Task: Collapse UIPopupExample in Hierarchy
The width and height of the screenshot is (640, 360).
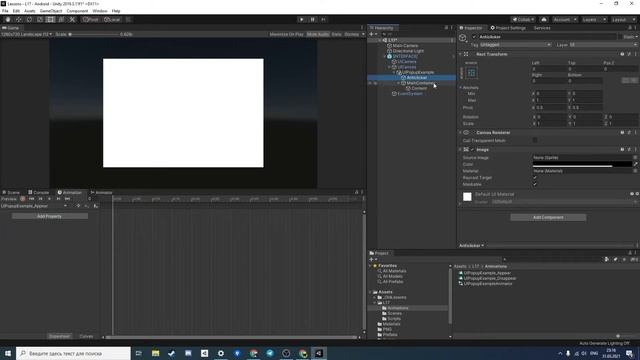Action: point(394,72)
